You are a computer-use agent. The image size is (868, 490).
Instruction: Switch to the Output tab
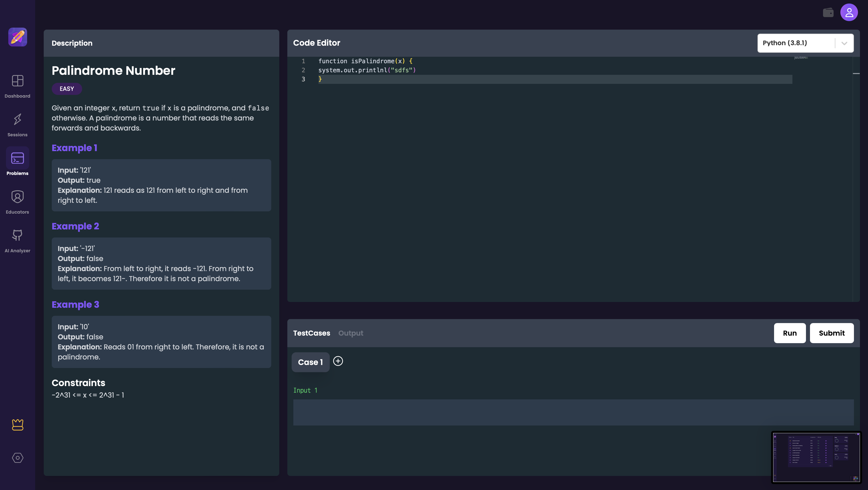tap(350, 333)
